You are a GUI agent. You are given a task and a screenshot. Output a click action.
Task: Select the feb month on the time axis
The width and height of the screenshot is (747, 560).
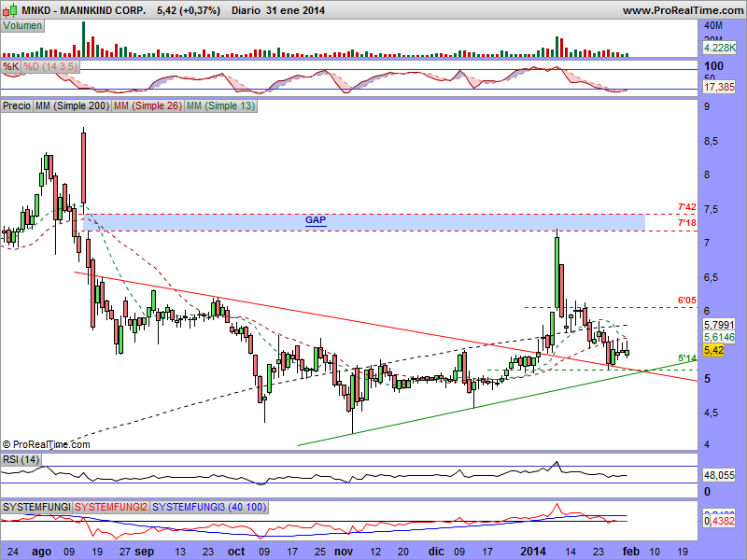(631, 552)
